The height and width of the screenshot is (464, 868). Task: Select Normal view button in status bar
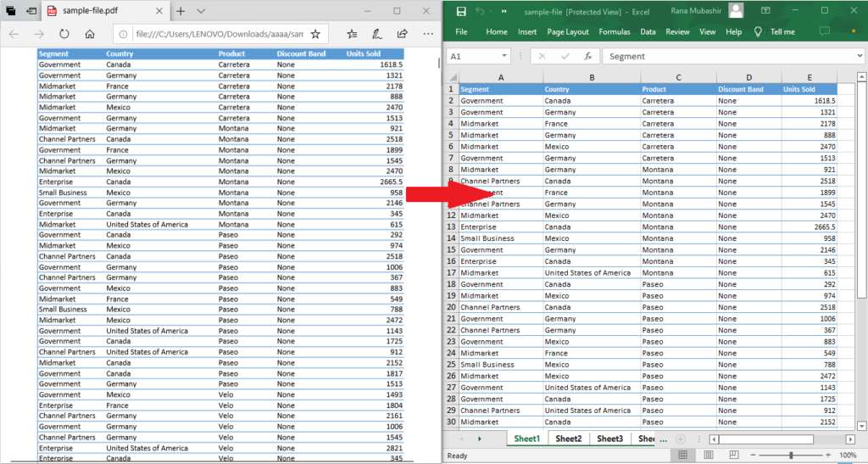[682, 456]
